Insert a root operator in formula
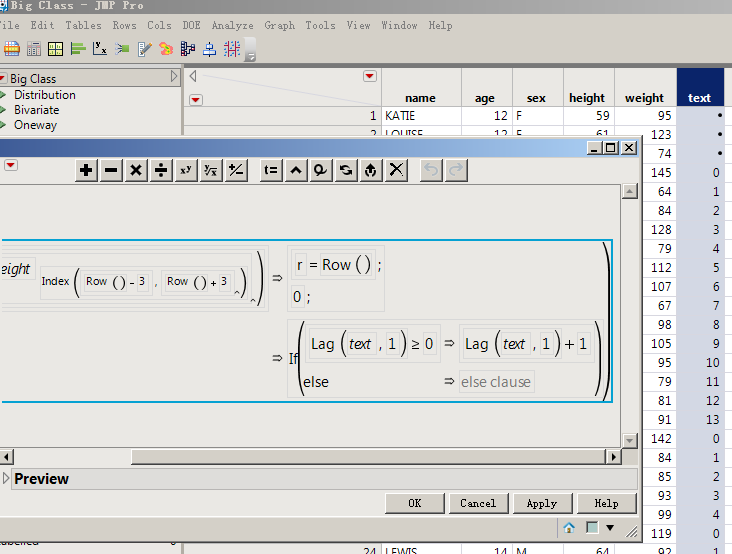This screenshot has width=732, height=554. tap(210, 171)
